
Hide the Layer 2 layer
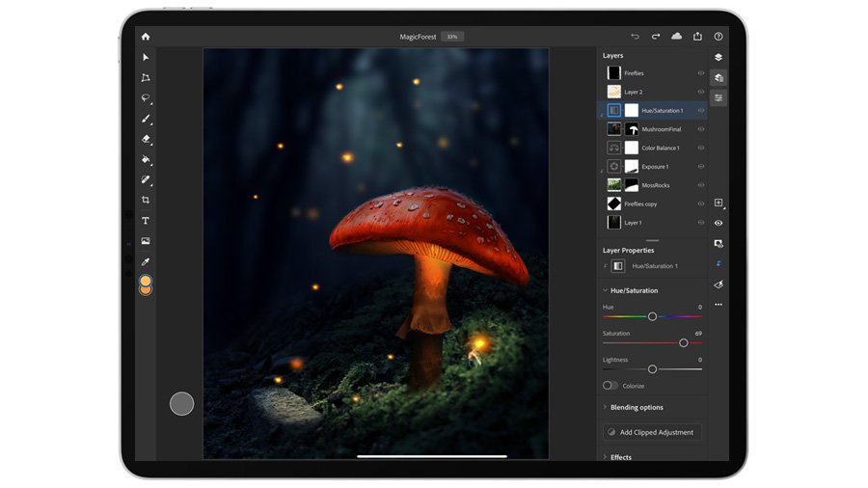click(x=701, y=92)
